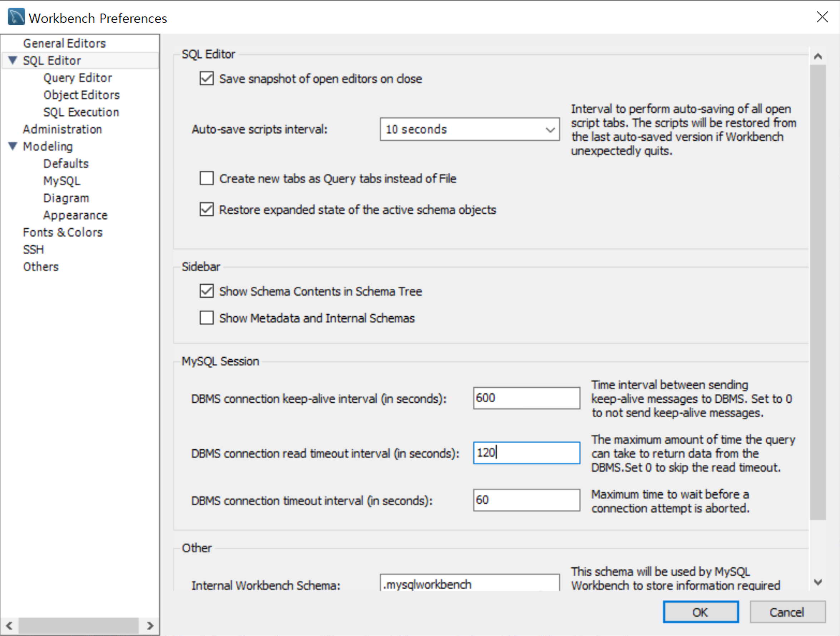840x636 pixels.
Task: Click the sidebar horizontal scrollbar thumb
Action: [79, 625]
